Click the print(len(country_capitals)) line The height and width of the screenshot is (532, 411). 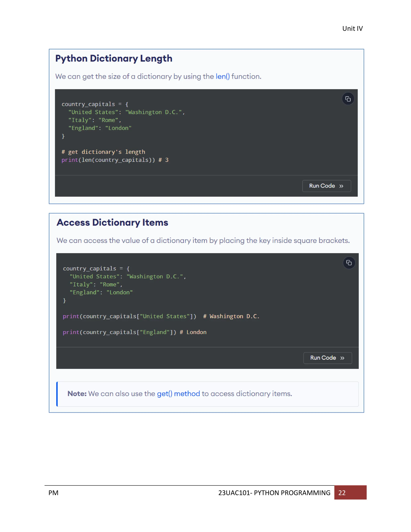pos(115,160)
